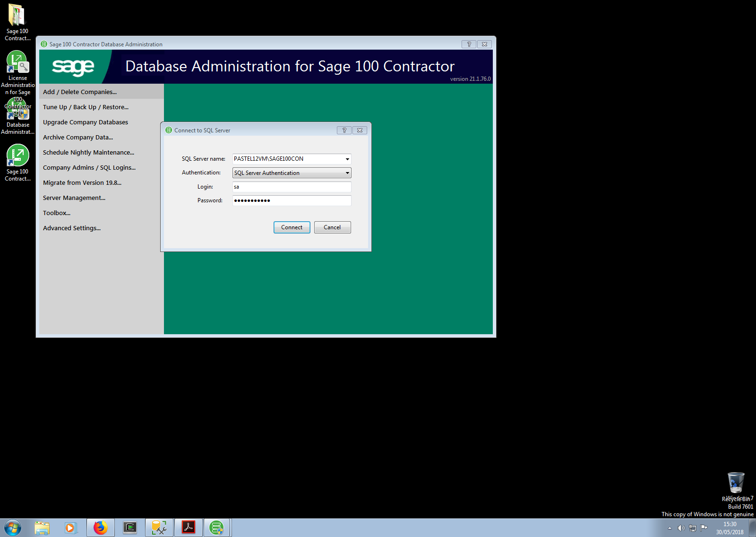Open Archive Company Data
Viewport: 756px width, 537px height.
(102, 137)
